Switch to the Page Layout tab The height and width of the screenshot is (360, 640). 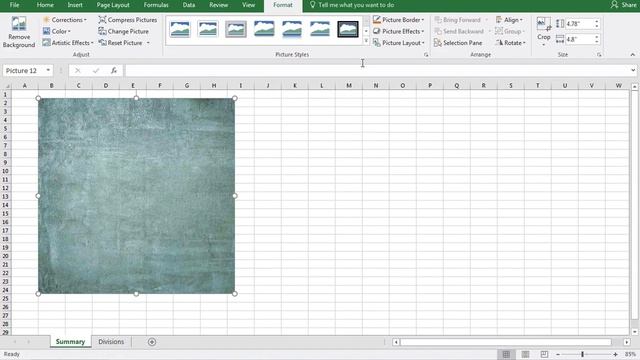tap(113, 5)
